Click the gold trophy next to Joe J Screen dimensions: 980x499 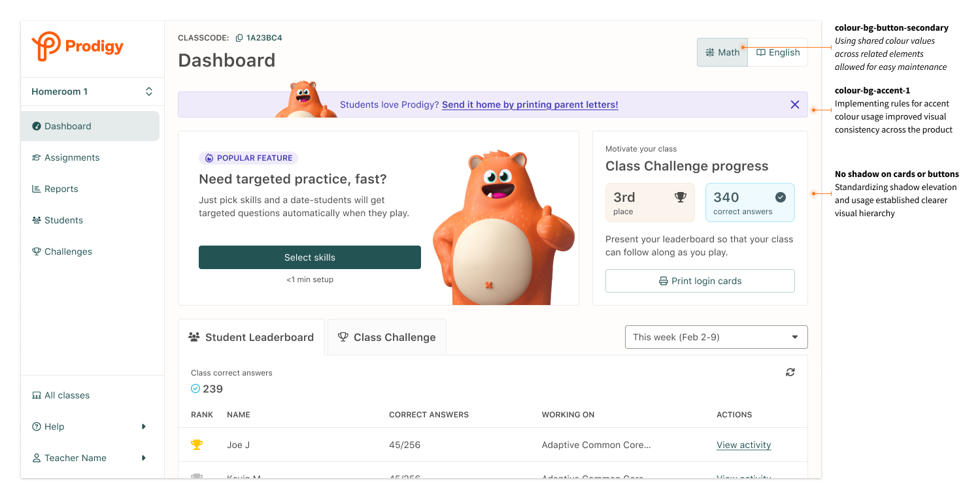point(197,445)
